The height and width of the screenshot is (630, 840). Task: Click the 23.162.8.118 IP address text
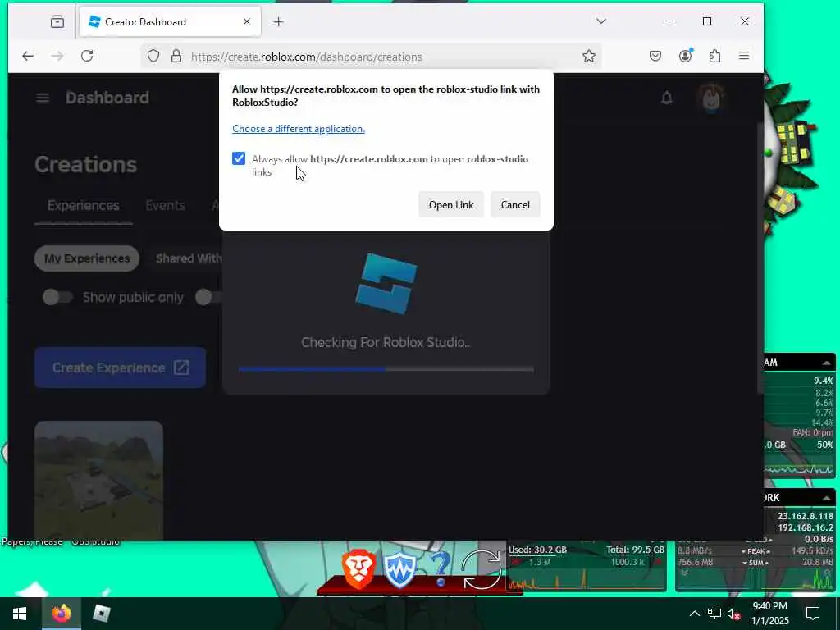pos(806,516)
